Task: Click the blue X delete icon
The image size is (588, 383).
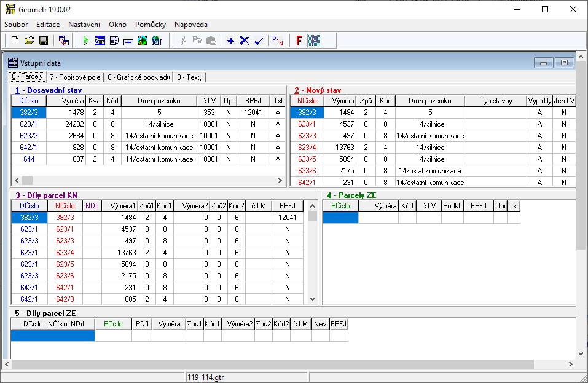Action: [x=245, y=41]
